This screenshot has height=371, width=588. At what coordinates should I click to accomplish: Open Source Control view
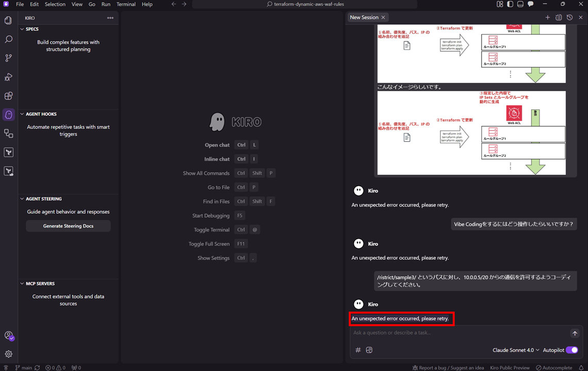coord(8,58)
